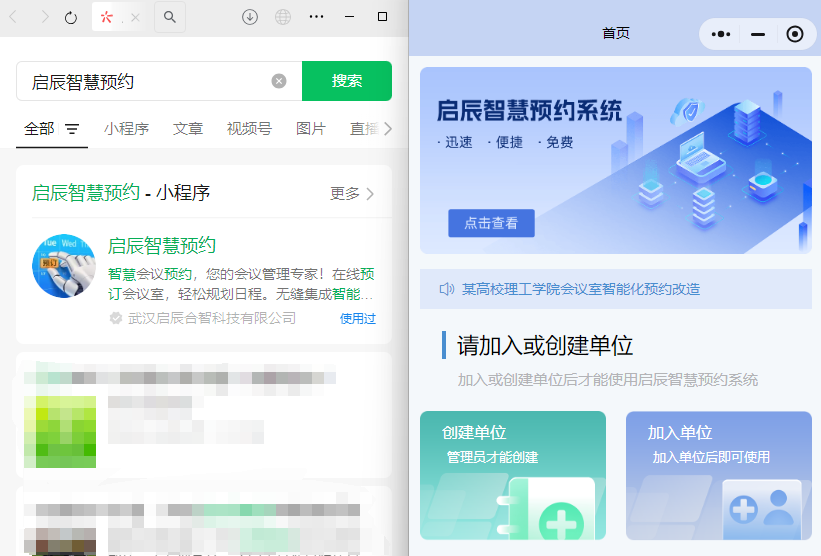Click the refresh icon in browser toolbar

[71, 17]
